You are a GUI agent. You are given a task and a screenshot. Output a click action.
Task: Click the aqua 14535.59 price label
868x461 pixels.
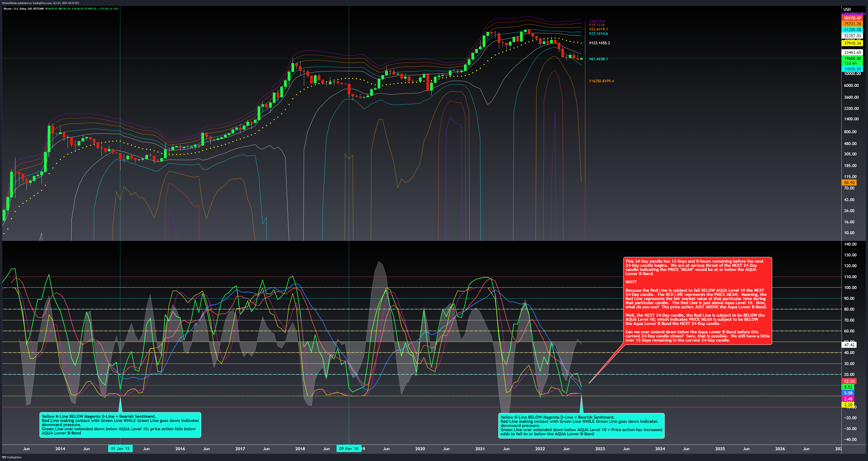click(852, 69)
